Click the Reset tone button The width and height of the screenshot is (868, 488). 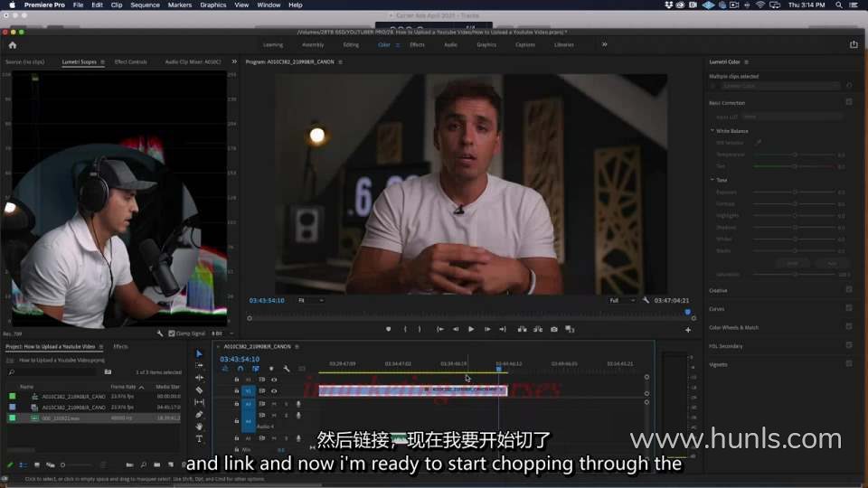coord(793,263)
